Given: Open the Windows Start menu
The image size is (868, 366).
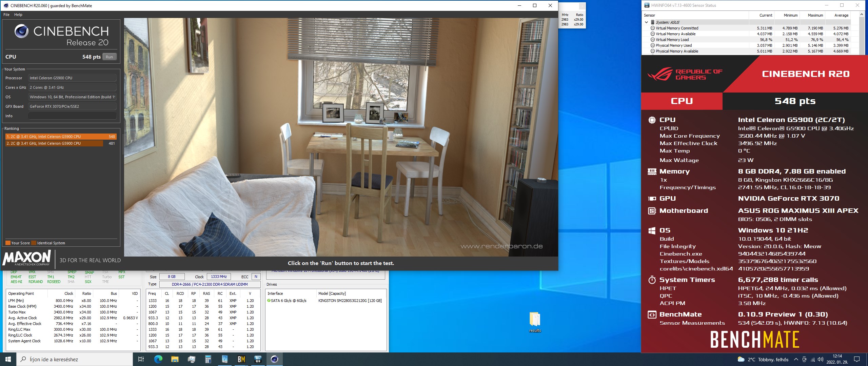Looking at the screenshot, I should [x=8, y=359].
